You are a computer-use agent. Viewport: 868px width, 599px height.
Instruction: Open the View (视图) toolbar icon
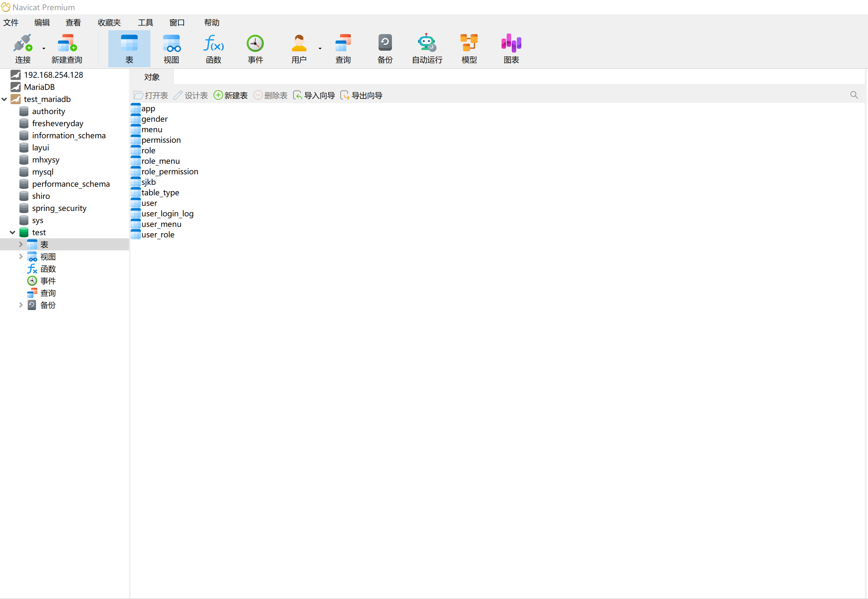tap(171, 43)
